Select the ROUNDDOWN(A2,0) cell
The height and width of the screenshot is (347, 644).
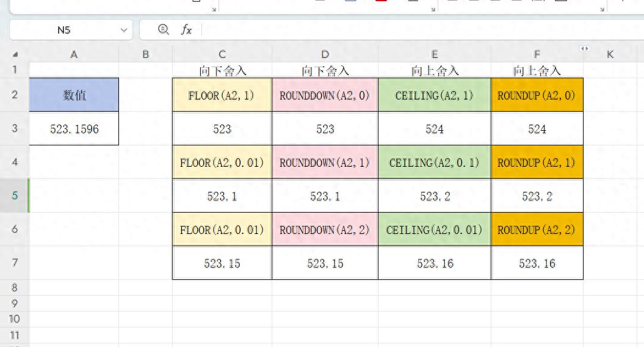click(325, 95)
